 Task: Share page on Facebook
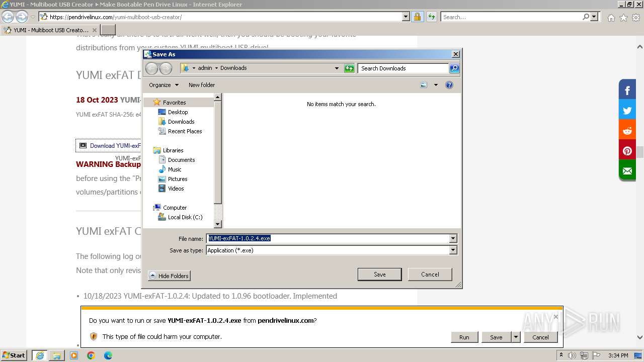[627, 90]
